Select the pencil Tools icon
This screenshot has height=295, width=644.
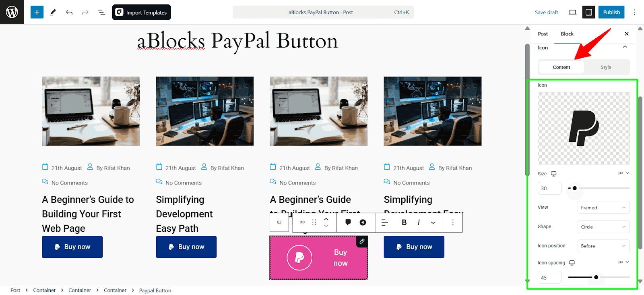[53, 12]
